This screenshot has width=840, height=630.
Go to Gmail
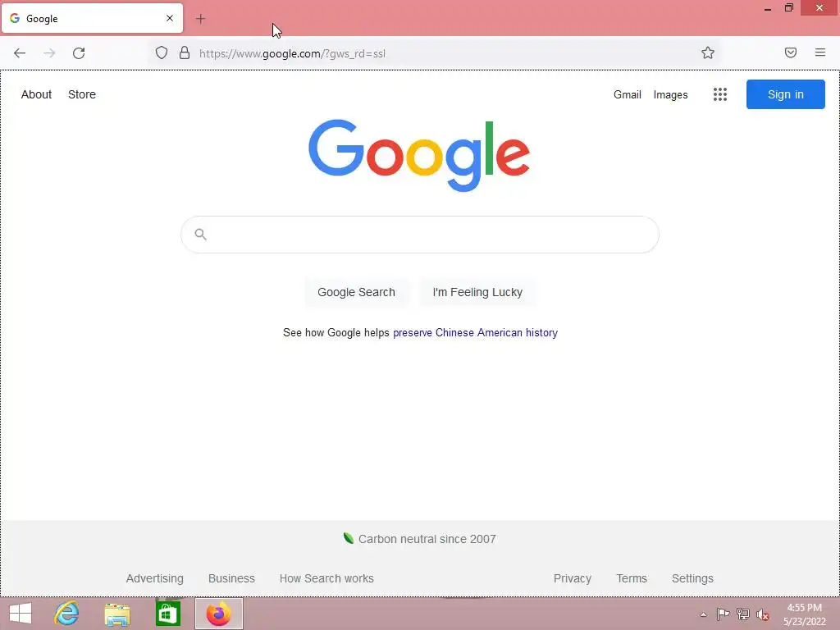pos(628,95)
